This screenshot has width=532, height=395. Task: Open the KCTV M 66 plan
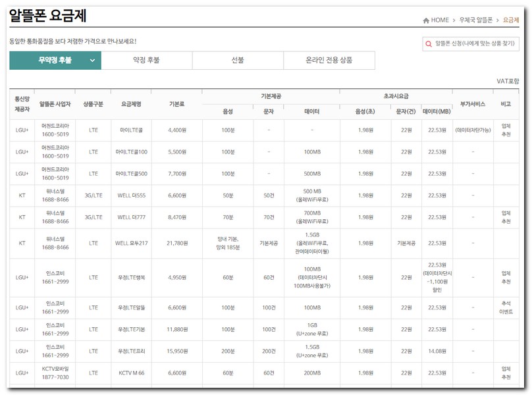[x=131, y=373]
